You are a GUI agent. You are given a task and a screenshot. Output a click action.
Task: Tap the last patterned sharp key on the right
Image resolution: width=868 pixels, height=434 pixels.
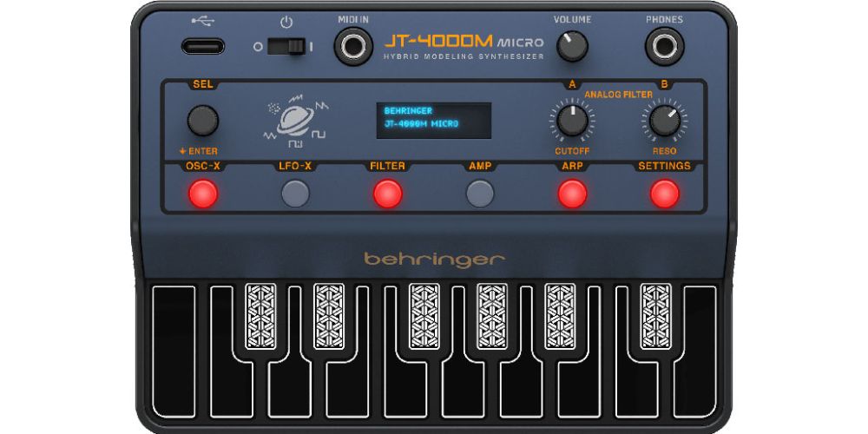(x=656, y=316)
